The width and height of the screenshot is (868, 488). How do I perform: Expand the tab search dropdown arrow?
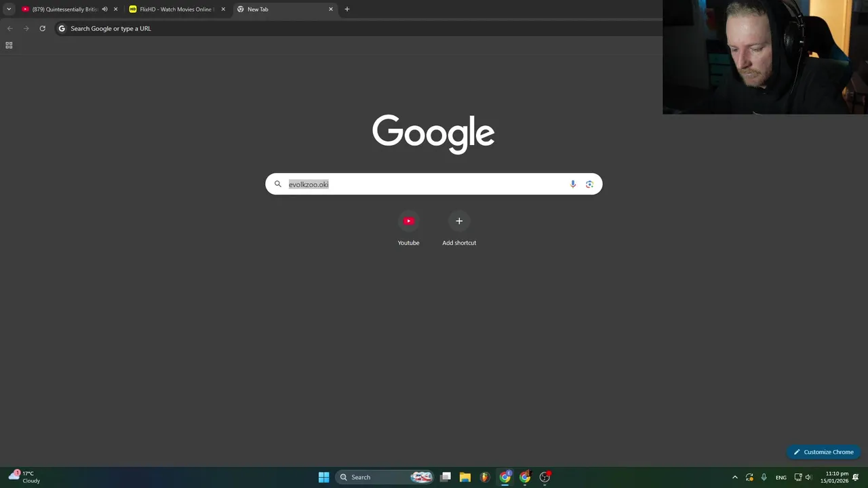[9, 9]
